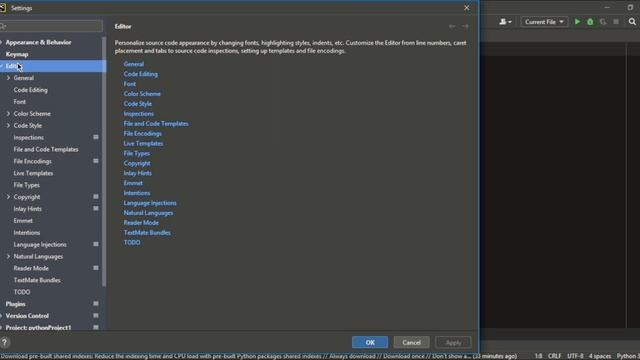Select Live Templates in the settings tree
640x360 pixels.
pyautogui.click(x=33, y=173)
